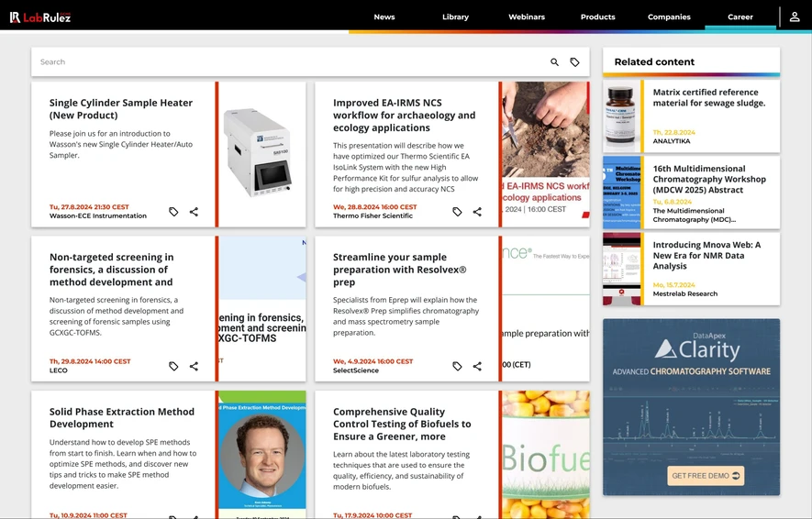Open the Products menu
812x519 pixels.
[x=597, y=17]
